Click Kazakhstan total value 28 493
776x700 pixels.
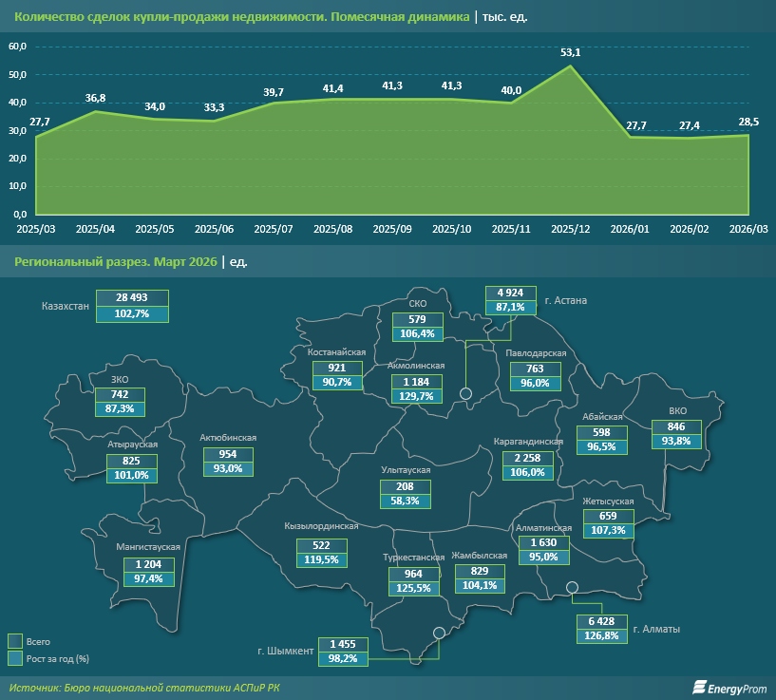(x=132, y=297)
